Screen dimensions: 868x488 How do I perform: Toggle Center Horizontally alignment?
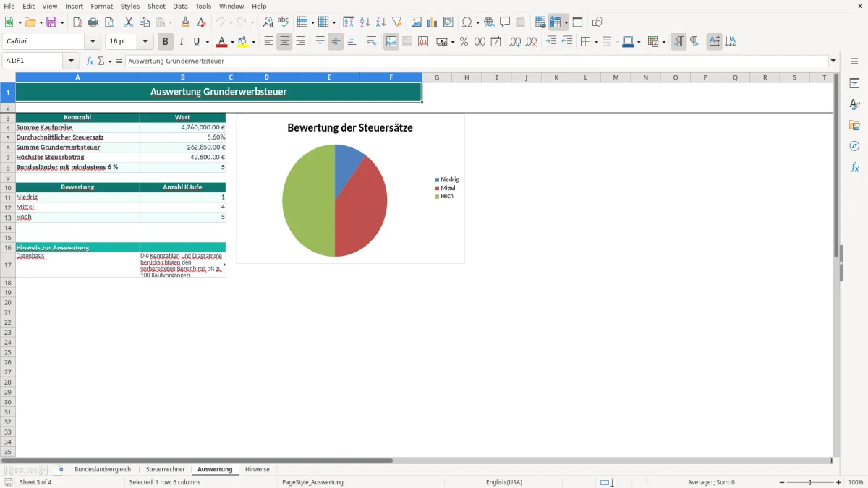[x=284, y=42]
